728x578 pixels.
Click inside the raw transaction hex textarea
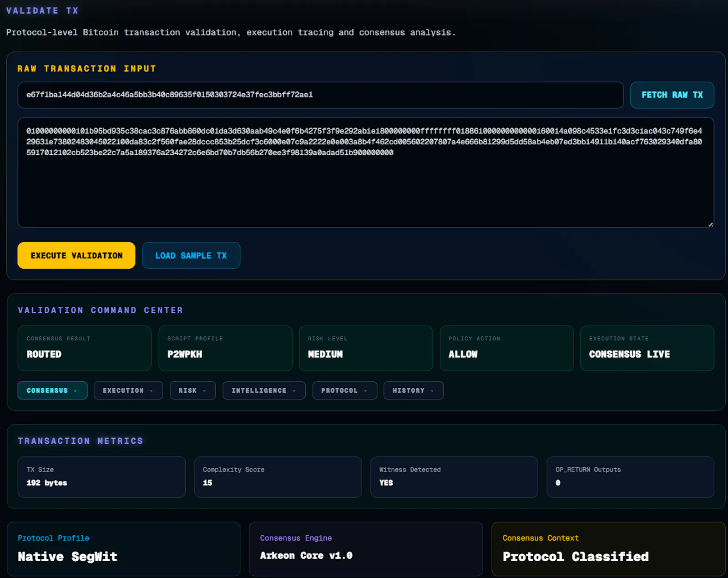tap(366, 172)
